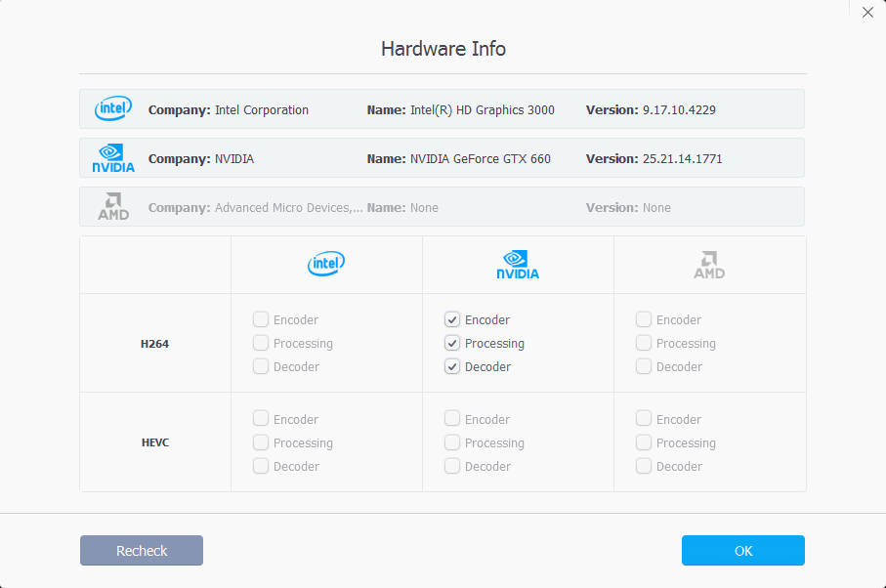The width and height of the screenshot is (886, 588).
Task: Uncheck NVIDIA H264 Encoder checkbox
Action: [452, 319]
